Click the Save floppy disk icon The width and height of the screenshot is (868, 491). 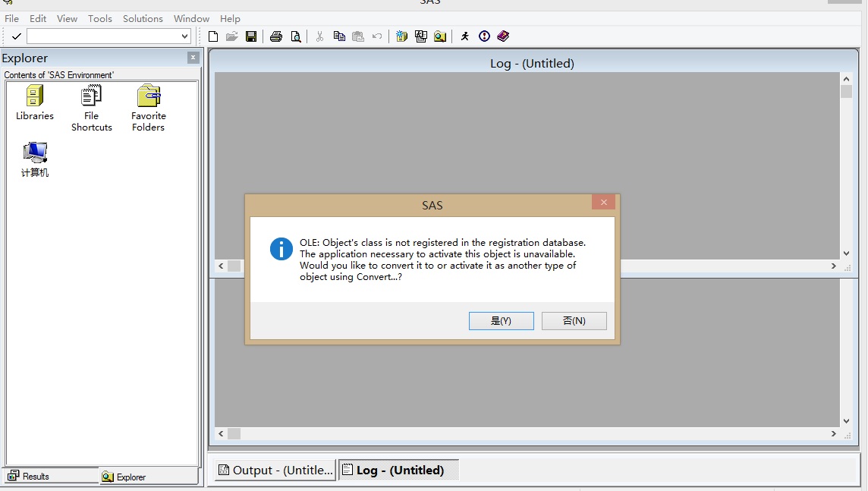click(251, 36)
